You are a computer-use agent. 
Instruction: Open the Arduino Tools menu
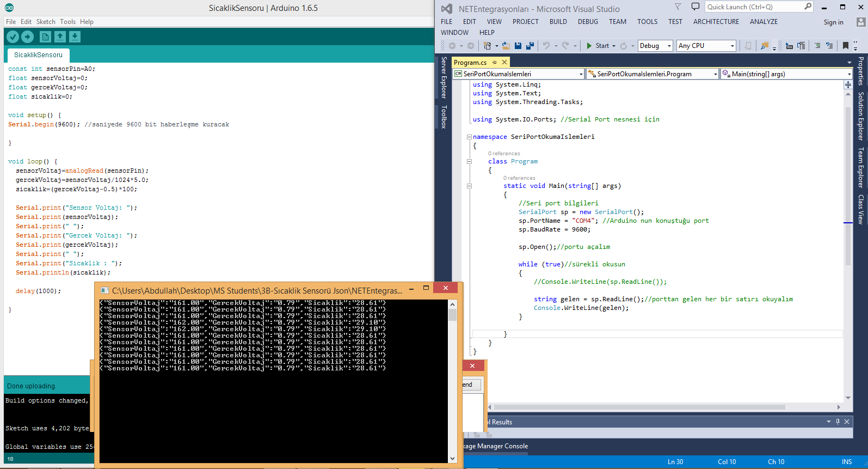[67, 22]
